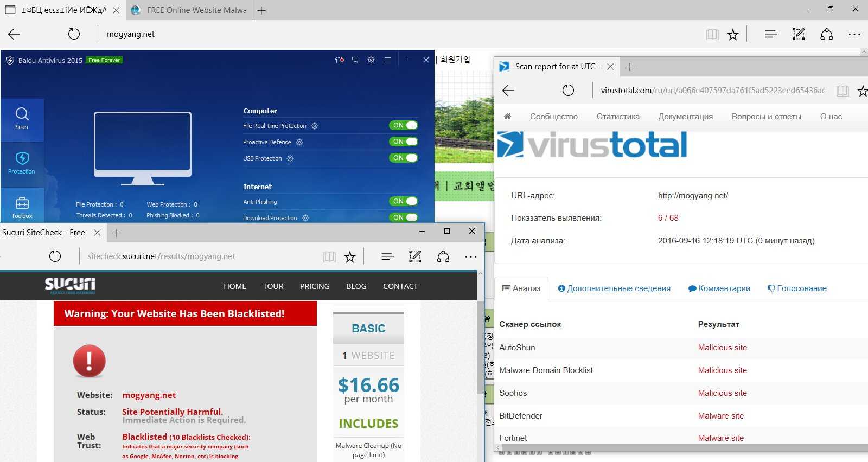Favorite the Sucuri SiteCheck page

[350, 257]
